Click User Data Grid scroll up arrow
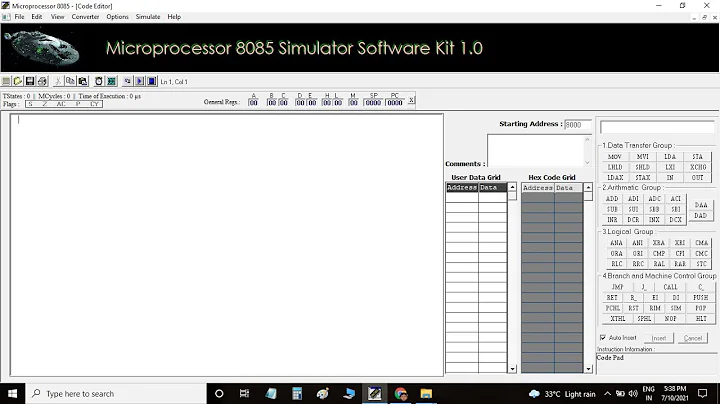 [x=512, y=187]
